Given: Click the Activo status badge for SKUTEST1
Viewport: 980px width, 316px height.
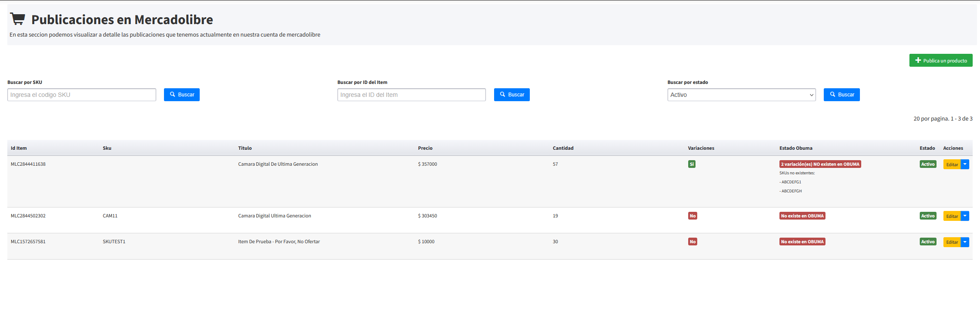Looking at the screenshot, I should pyautogui.click(x=927, y=242).
